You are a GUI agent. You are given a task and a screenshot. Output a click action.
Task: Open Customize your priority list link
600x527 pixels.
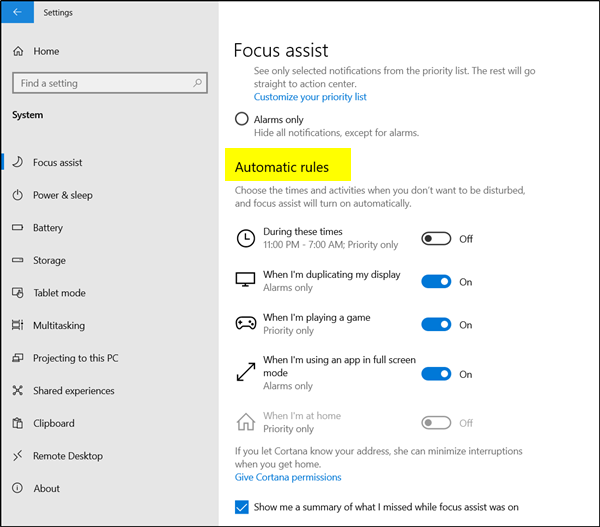tap(310, 97)
